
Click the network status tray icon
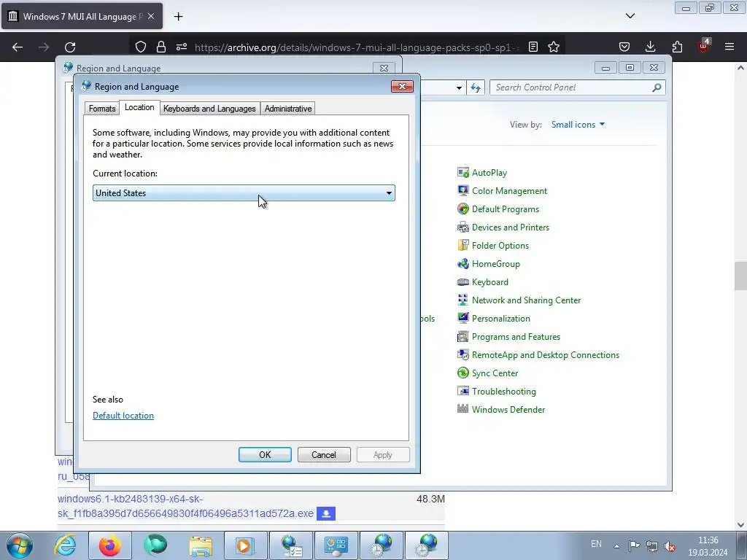click(652, 546)
